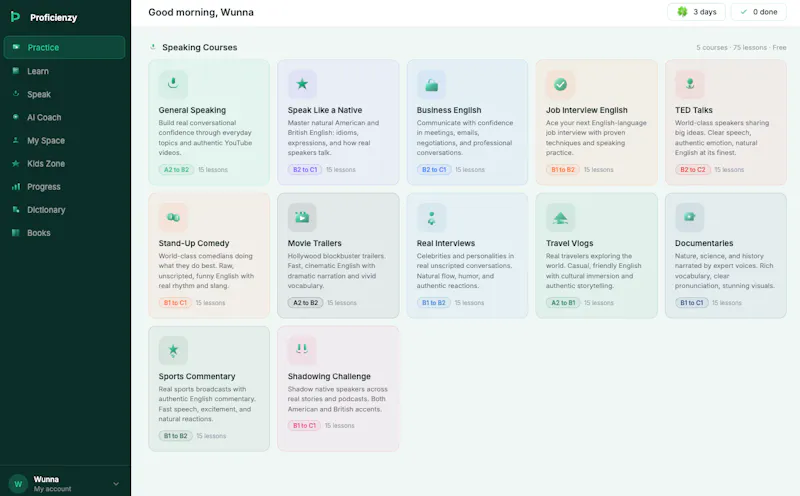Open the General Speaking course title
800x496 pixels.
click(192, 110)
